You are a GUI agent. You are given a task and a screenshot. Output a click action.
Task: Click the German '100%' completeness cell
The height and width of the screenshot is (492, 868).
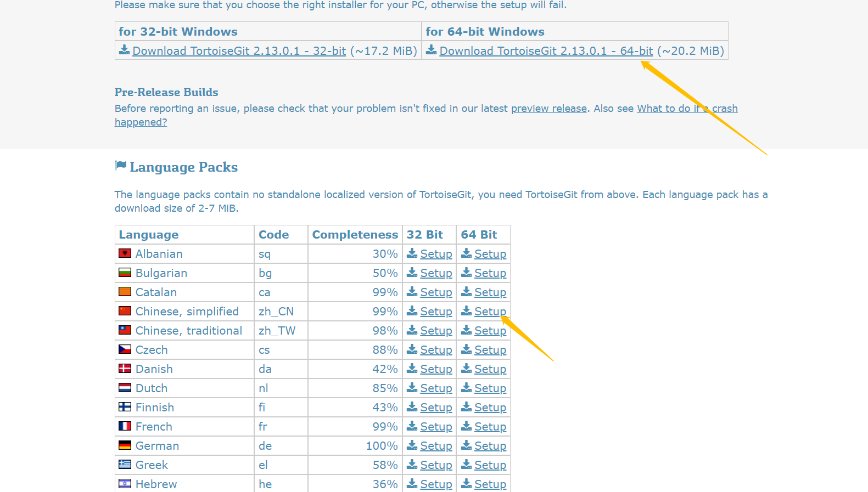click(x=355, y=446)
